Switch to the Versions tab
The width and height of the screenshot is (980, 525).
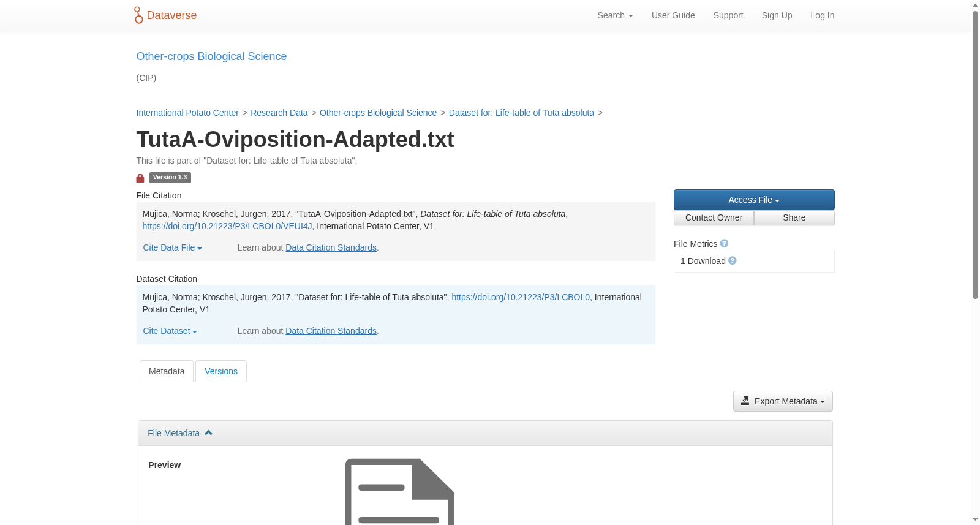pos(221,371)
